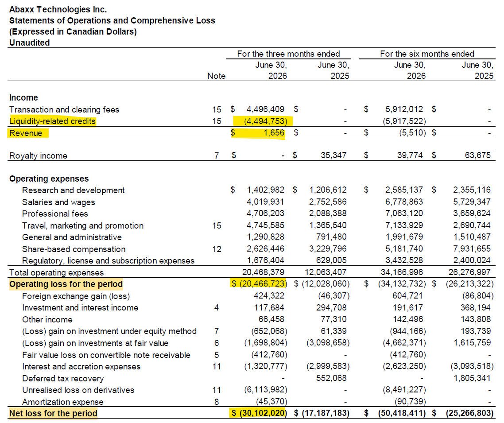Click highlighted value (4,494,753)
Viewport: 504px width, 423px height.
coord(265,121)
